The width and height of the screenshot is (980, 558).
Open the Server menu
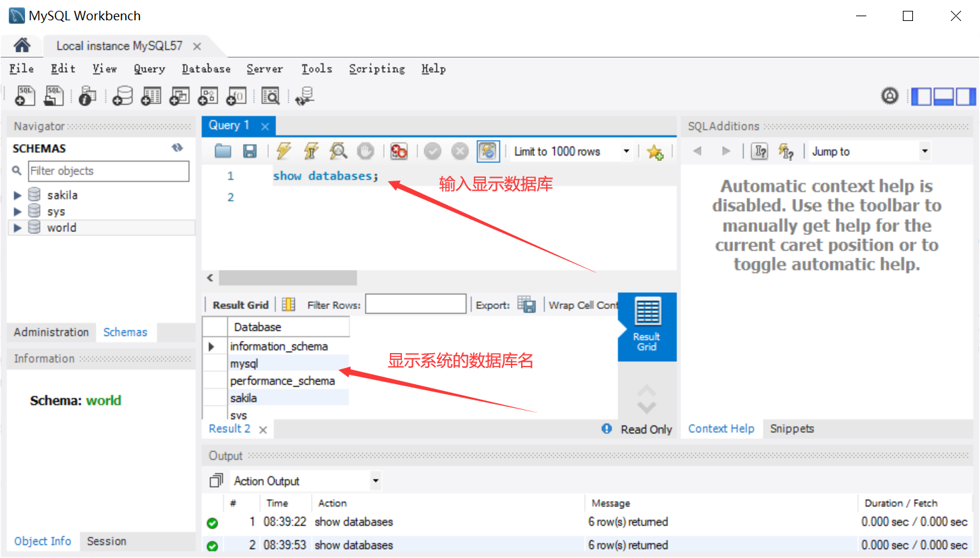click(265, 68)
